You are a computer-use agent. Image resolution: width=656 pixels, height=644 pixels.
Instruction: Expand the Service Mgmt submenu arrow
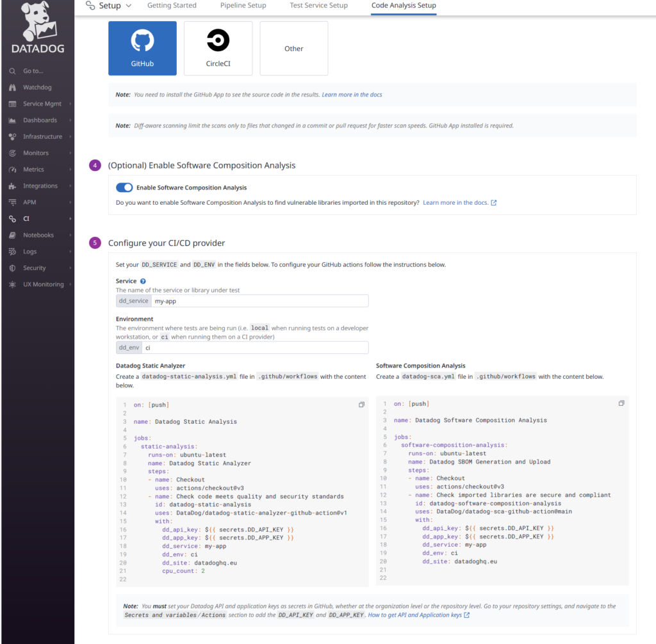tap(70, 104)
